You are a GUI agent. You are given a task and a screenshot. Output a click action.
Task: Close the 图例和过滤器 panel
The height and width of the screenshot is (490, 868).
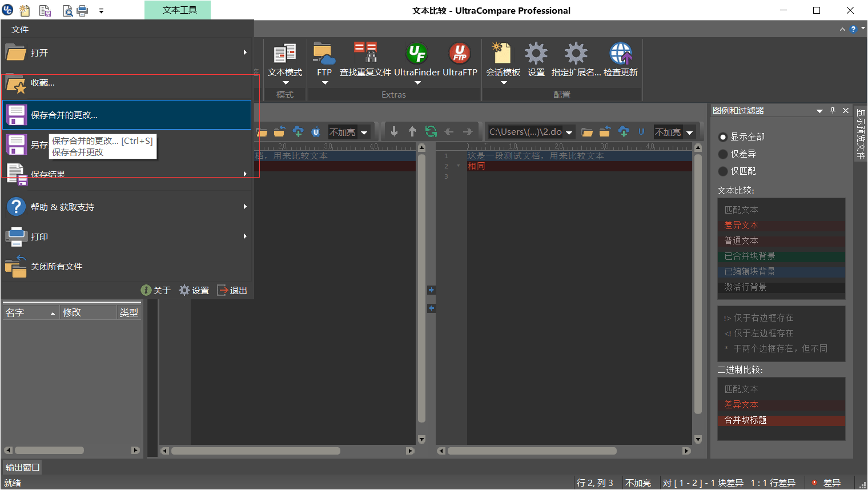[x=846, y=110]
